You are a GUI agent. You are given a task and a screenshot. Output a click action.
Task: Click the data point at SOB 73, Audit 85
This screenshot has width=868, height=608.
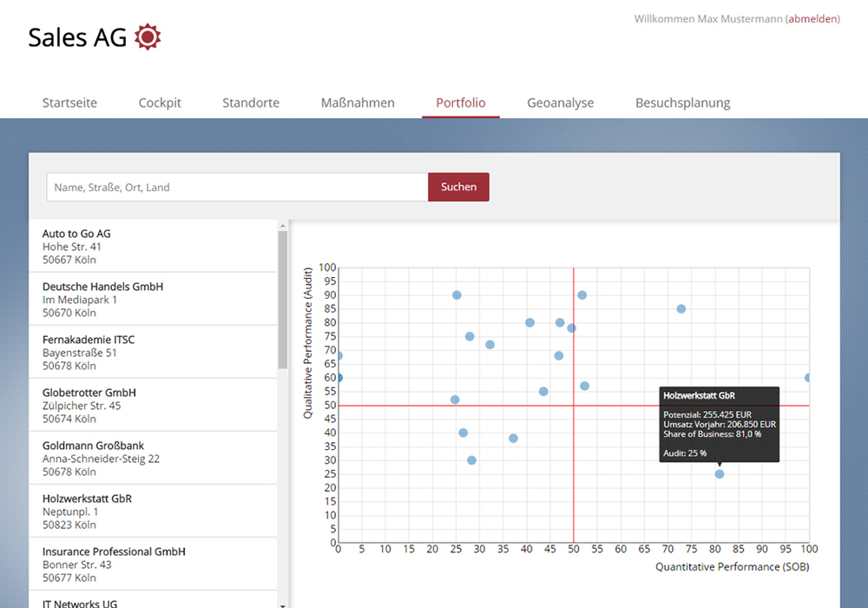(681, 309)
